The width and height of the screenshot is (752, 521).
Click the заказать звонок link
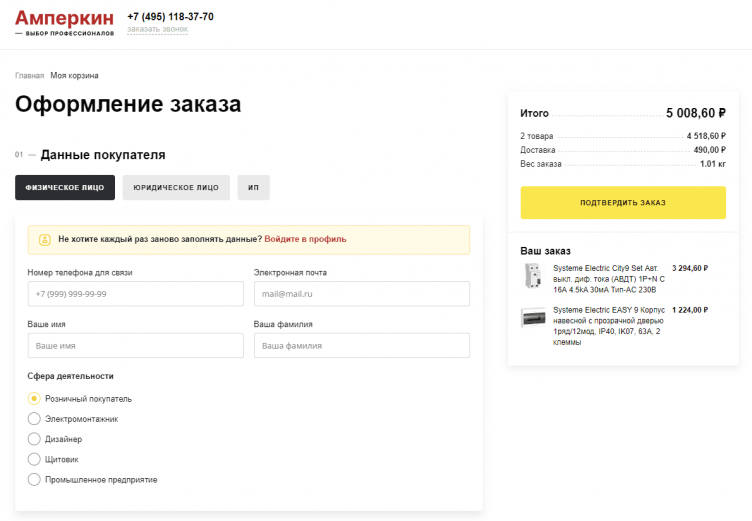click(x=157, y=29)
